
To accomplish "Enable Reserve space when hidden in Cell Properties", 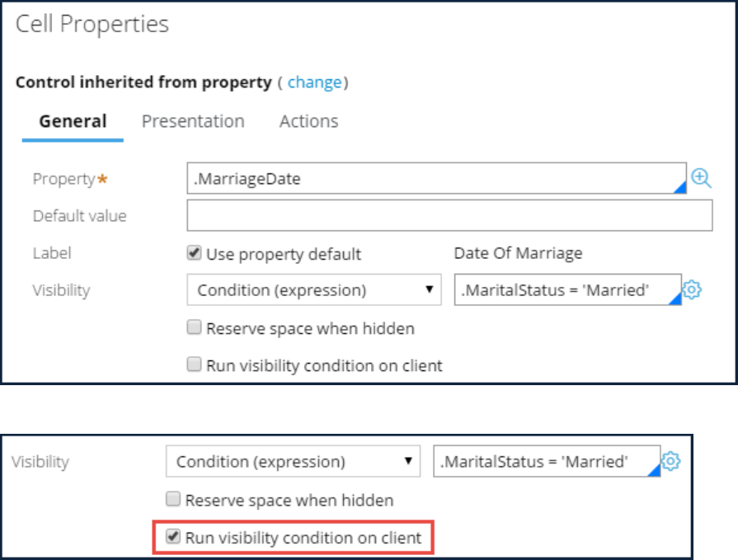I will click(x=195, y=328).
